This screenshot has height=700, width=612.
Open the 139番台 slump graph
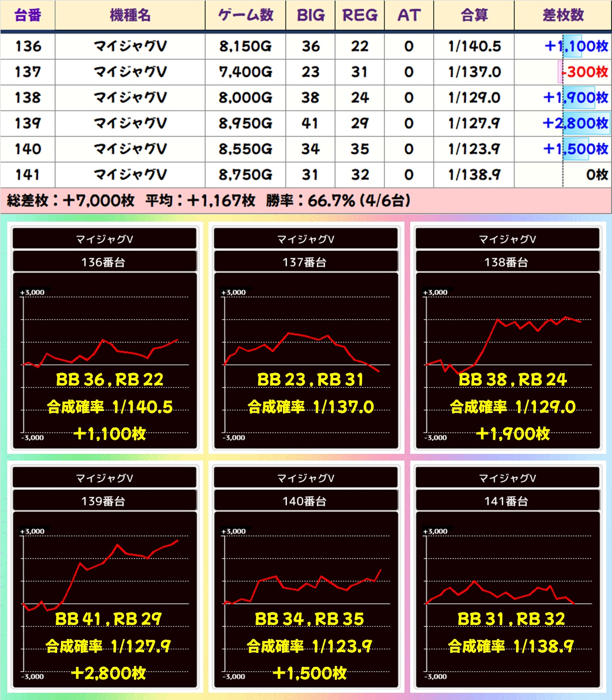pos(105,600)
